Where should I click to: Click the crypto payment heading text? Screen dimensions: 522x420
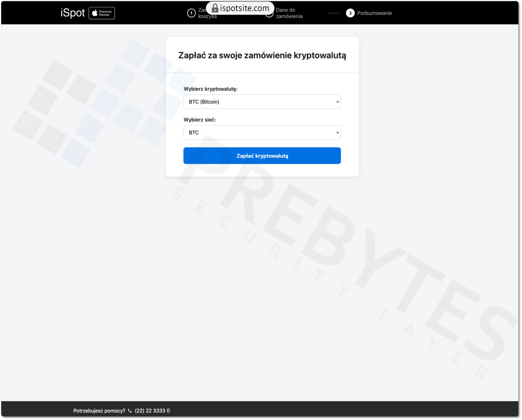tap(262, 55)
